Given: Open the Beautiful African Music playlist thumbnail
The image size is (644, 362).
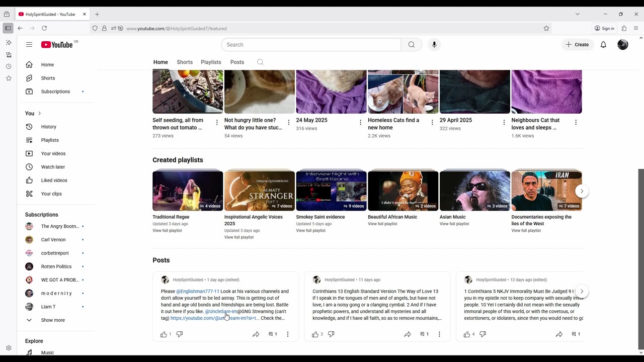Looking at the screenshot, I should click(403, 190).
